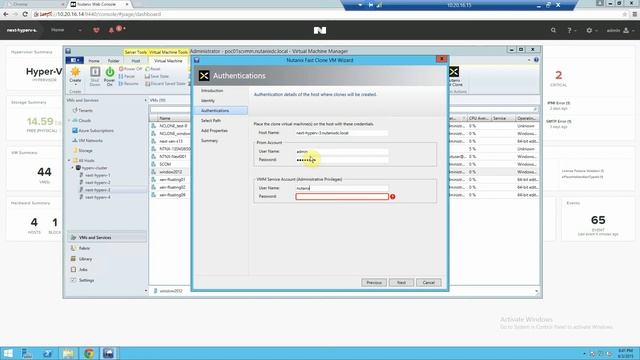Click the Host Name field
The height and width of the screenshot is (360, 640).
[x=342, y=133]
